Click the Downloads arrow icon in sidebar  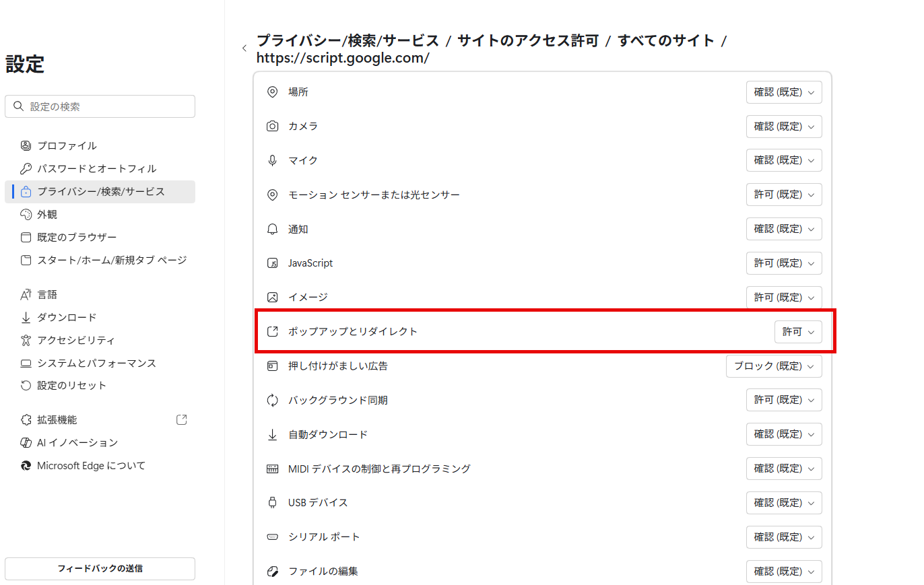pos(26,318)
